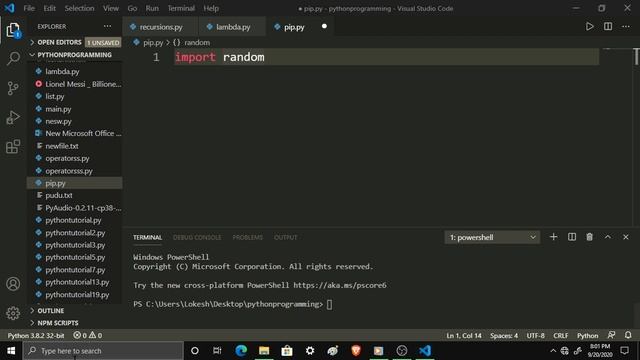Create a new terminal with plus icon
Screen dimensions: 640x360
click(553, 237)
